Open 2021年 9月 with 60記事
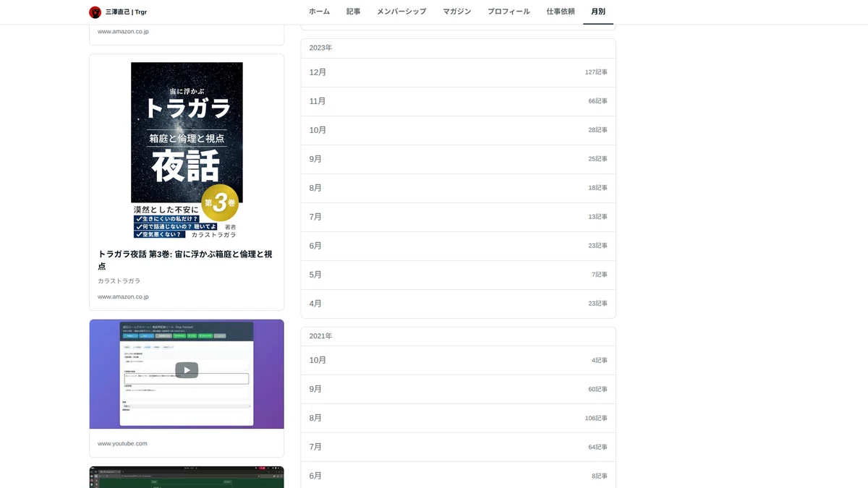 (x=458, y=389)
